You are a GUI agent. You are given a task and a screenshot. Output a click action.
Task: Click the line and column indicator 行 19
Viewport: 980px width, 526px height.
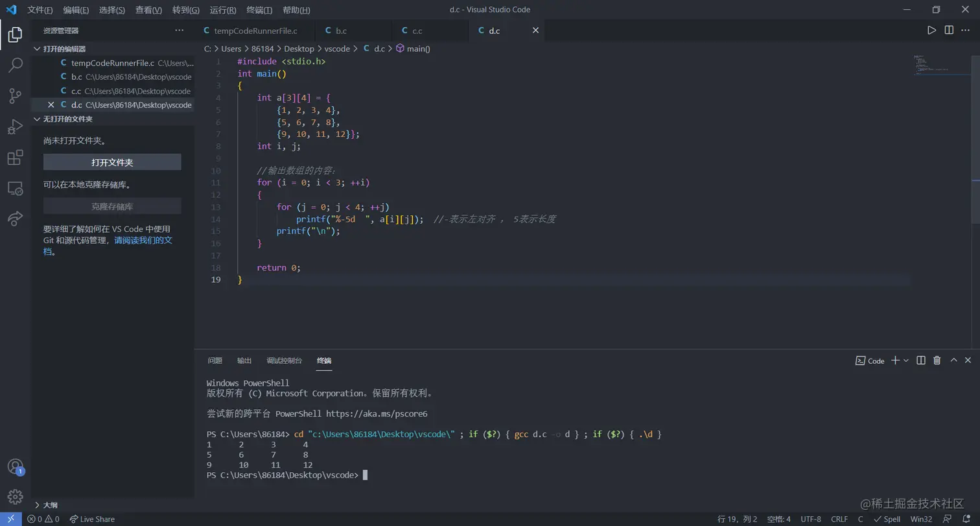pyautogui.click(x=738, y=519)
